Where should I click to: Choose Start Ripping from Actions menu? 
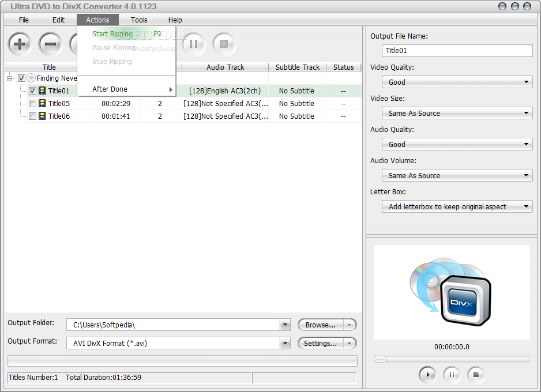coord(127,34)
